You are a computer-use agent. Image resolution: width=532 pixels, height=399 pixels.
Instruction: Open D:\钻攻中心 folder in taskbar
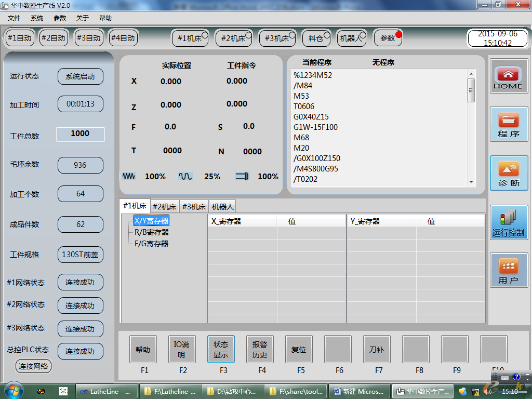point(233,391)
